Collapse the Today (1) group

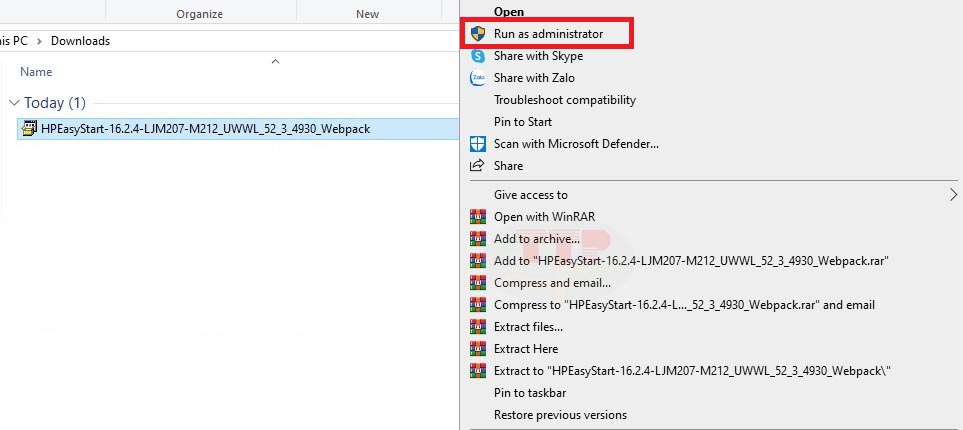pos(15,103)
